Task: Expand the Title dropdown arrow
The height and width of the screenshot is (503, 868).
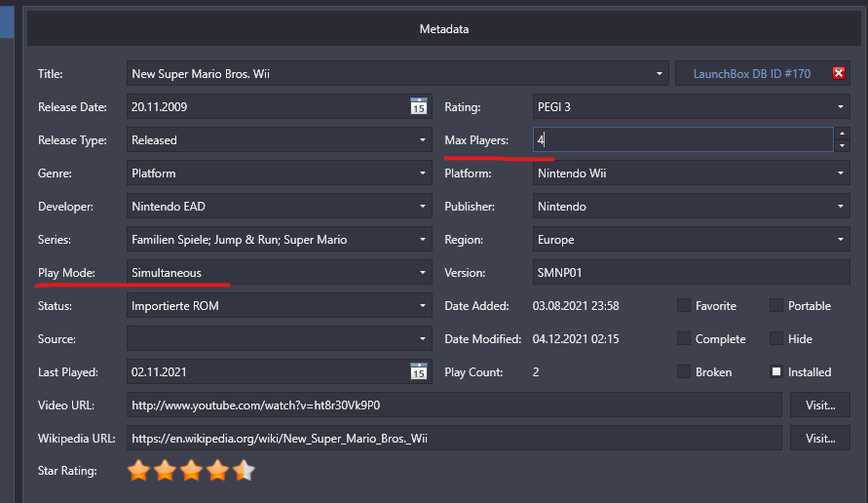Action: (659, 74)
